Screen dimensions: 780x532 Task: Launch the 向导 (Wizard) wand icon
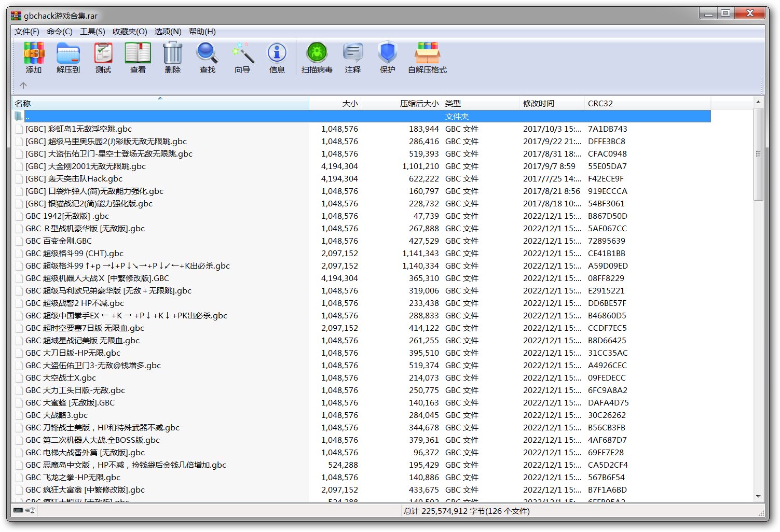[242, 53]
